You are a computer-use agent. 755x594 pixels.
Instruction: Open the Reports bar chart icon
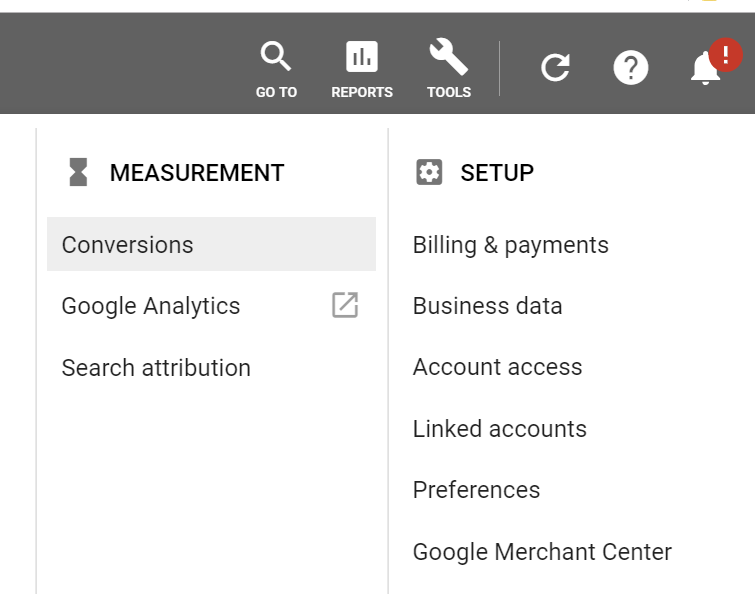(362, 58)
